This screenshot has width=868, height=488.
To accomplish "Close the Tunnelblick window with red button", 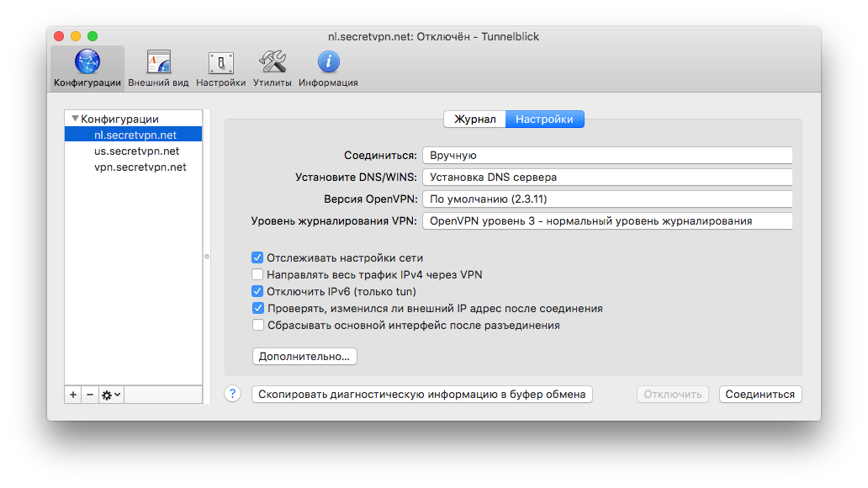I will pyautogui.click(x=59, y=36).
